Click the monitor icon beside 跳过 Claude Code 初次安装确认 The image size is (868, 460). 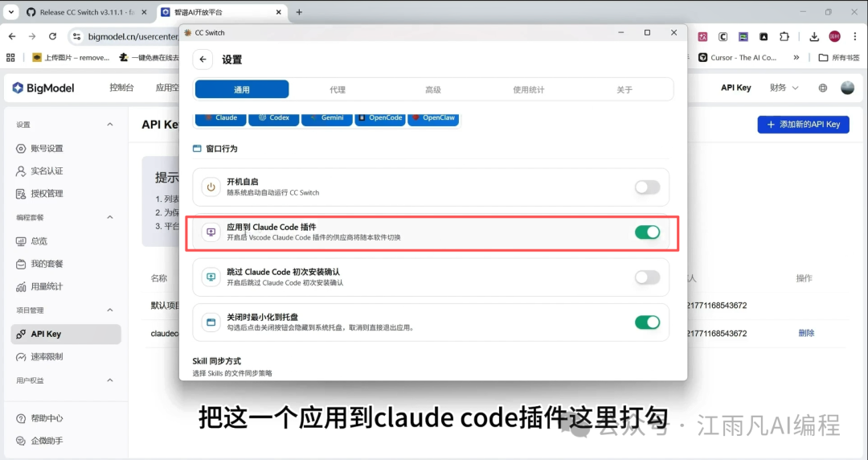211,277
